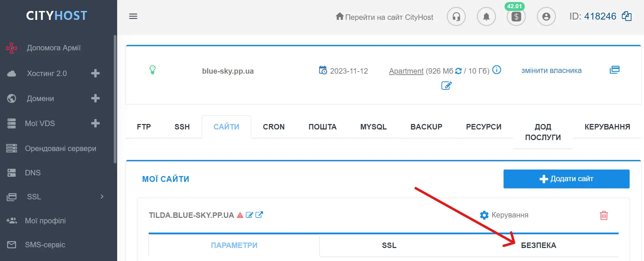Switch to ПОШТА tab
The height and width of the screenshot is (261, 644).
[x=322, y=127]
